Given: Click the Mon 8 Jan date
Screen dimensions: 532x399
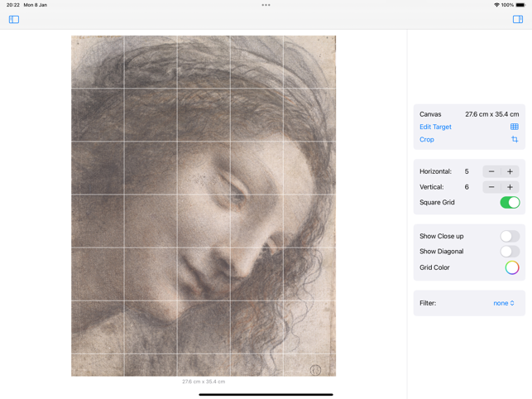Looking at the screenshot, I should pos(36,5).
